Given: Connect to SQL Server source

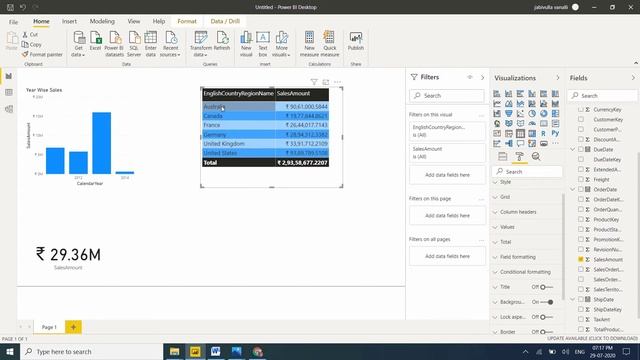Looking at the screenshot, I should click(134, 44).
